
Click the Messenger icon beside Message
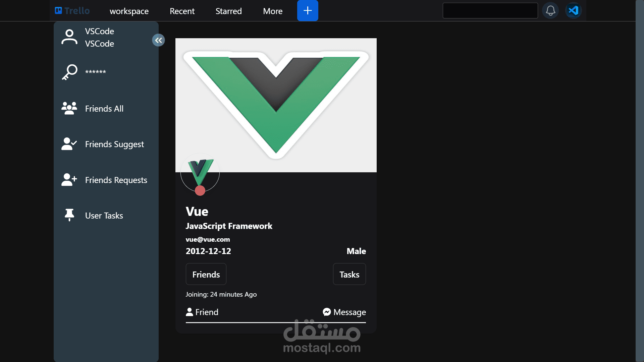[327, 312]
